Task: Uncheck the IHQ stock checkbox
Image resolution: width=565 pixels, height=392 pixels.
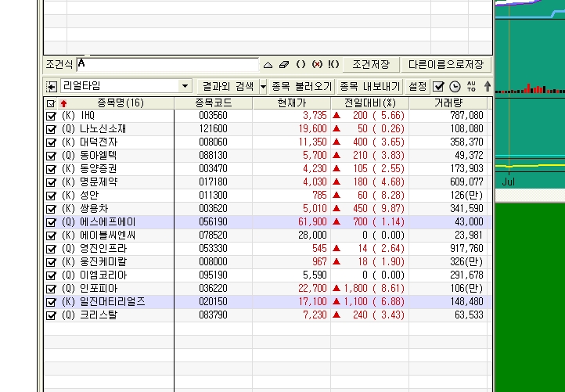Action: click(x=52, y=116)
